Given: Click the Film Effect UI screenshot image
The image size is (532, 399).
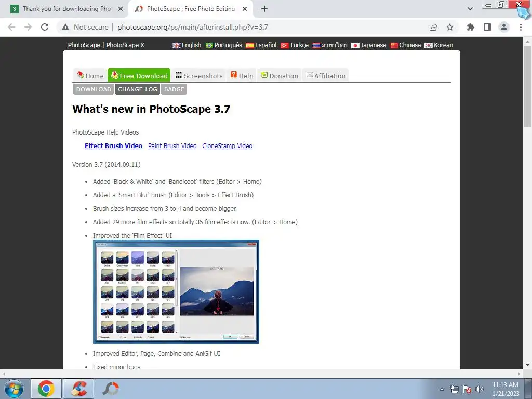Looking at the screenshot, I should (x=176, y=292).
